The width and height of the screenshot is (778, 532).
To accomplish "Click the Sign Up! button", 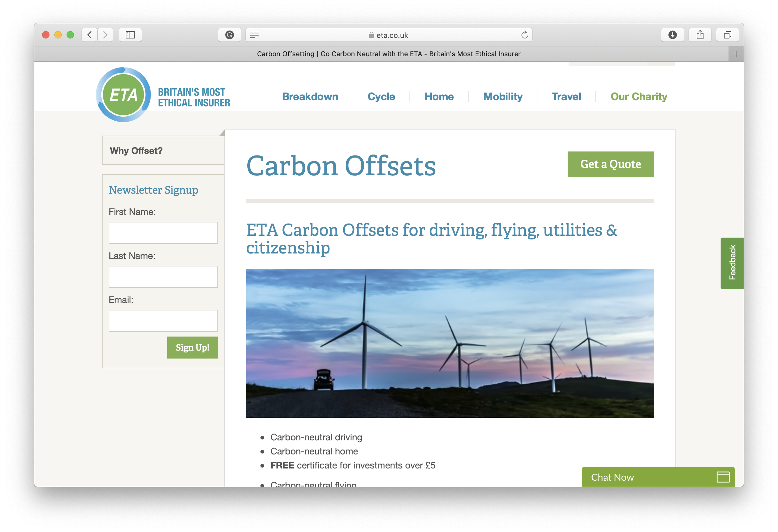I will [192, 348].
